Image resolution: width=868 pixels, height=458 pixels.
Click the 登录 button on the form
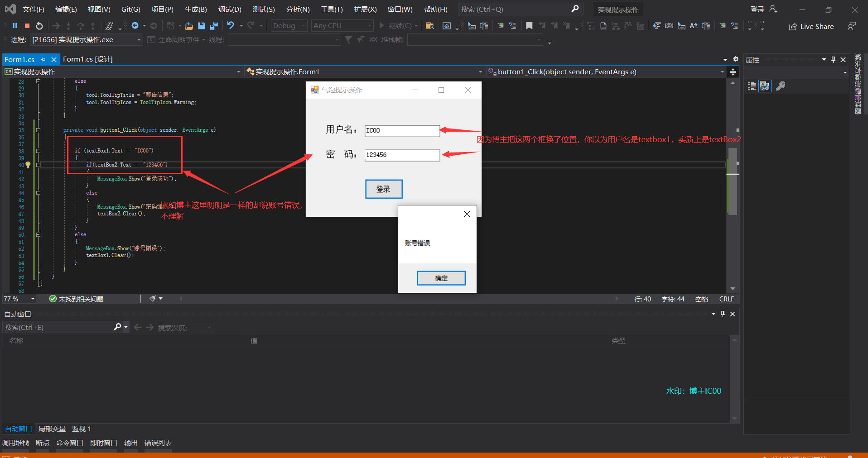click(x=384, y=189)
